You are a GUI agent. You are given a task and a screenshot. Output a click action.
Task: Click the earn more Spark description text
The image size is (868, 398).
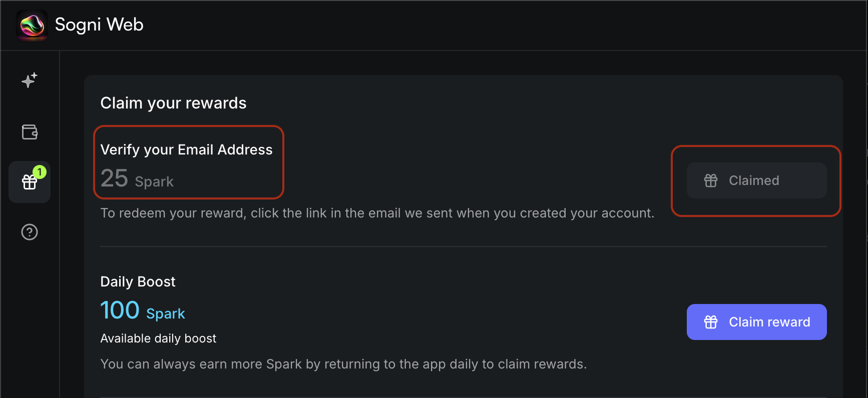(343, 364)
